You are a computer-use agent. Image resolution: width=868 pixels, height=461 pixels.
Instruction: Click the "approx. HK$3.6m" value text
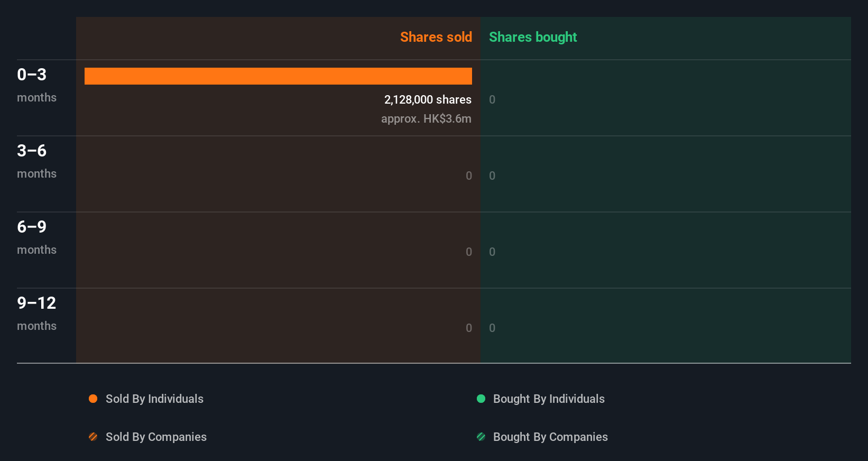point(426,118)
